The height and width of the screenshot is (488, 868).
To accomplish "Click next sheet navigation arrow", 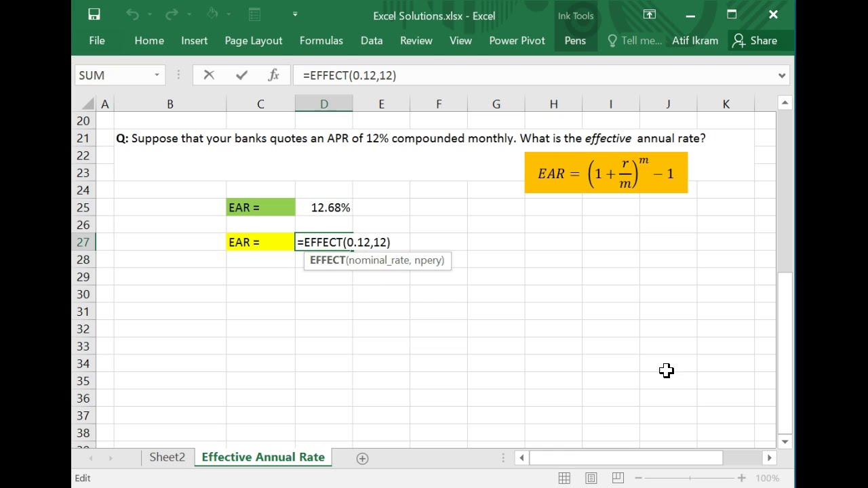I will click(x=110, y=458).
